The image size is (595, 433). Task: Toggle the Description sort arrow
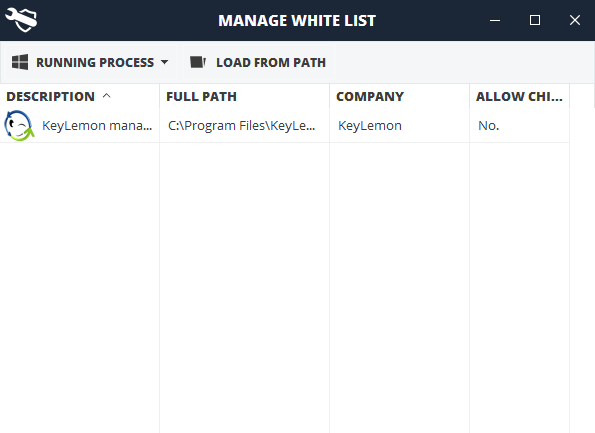tap(107, 96)
